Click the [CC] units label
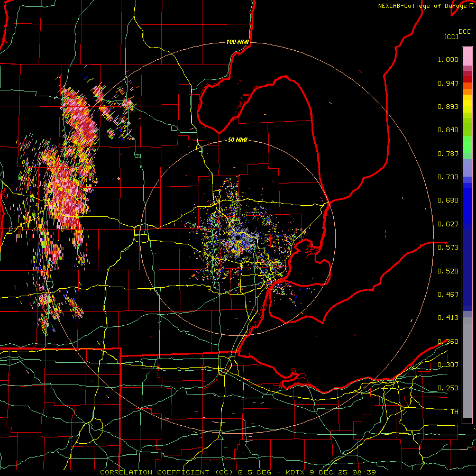 point(452,36)
